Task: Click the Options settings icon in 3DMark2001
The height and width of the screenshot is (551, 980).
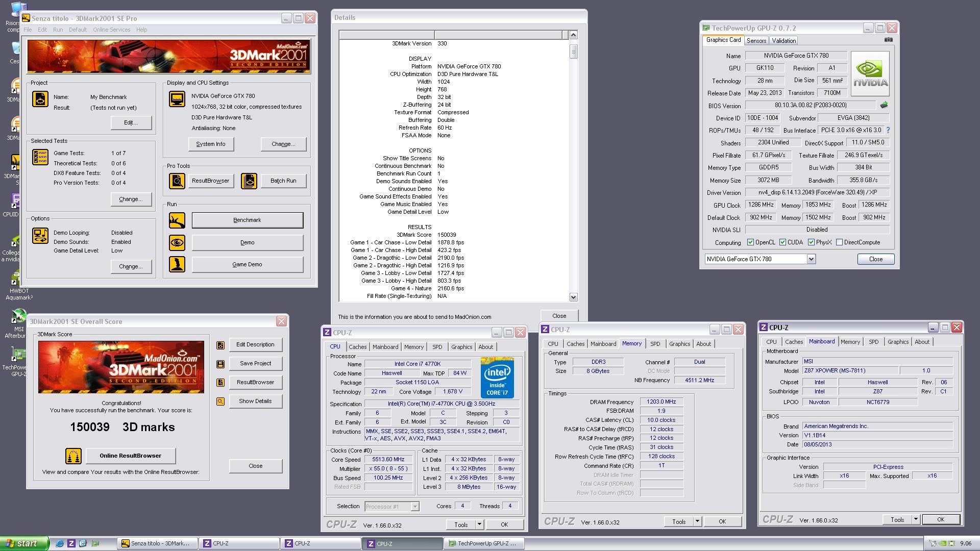Action: pyautogui.click(x=40, y=236)
